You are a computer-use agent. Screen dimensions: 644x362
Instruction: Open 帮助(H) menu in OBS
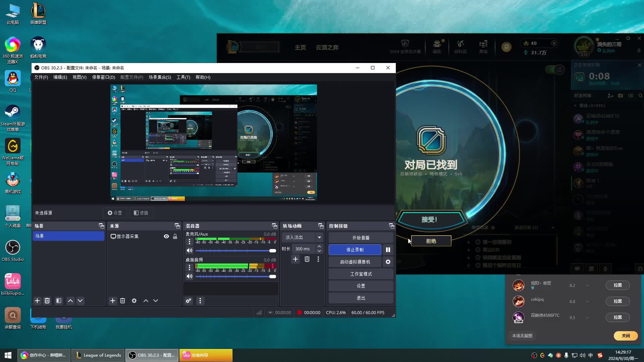(203, 77)
